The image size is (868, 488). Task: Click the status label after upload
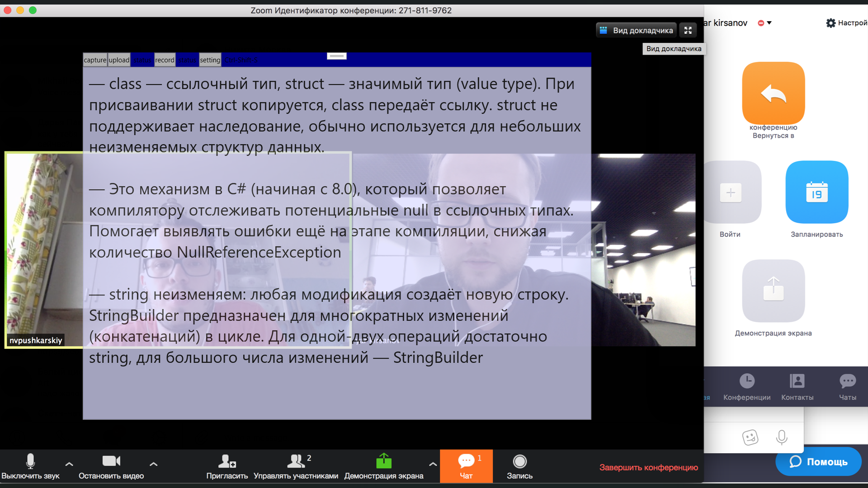pos(142,60)
